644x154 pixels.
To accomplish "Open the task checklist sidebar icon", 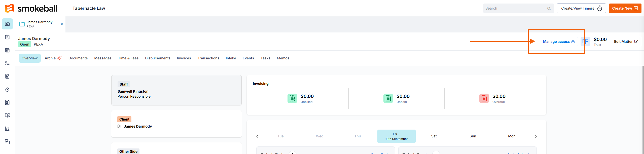I will tap(7, 63).
